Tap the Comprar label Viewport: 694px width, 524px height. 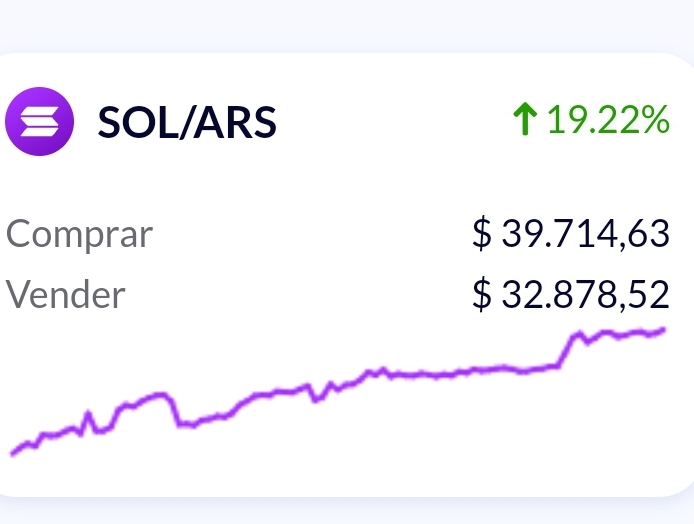point(79,234)
